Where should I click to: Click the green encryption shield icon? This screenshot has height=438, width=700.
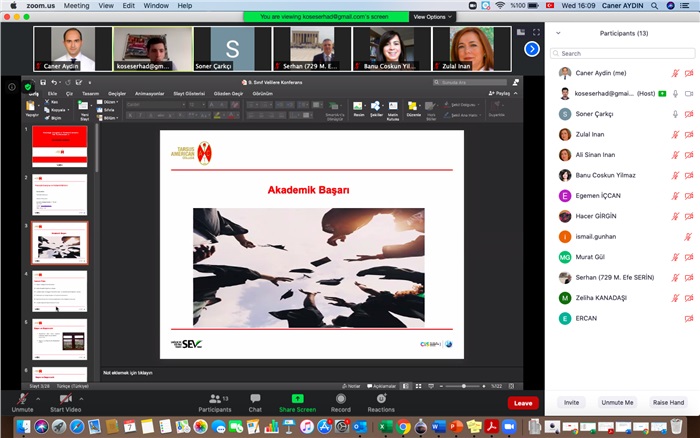pos(28,87)
